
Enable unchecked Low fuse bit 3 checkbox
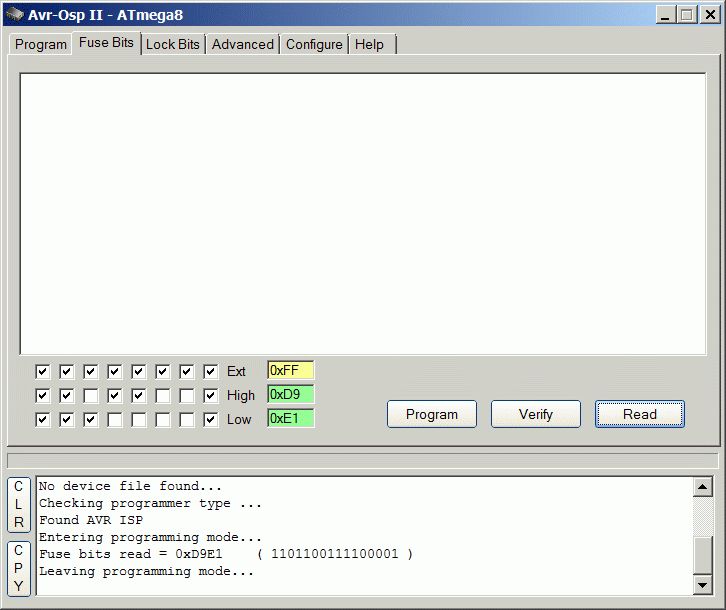138,420
